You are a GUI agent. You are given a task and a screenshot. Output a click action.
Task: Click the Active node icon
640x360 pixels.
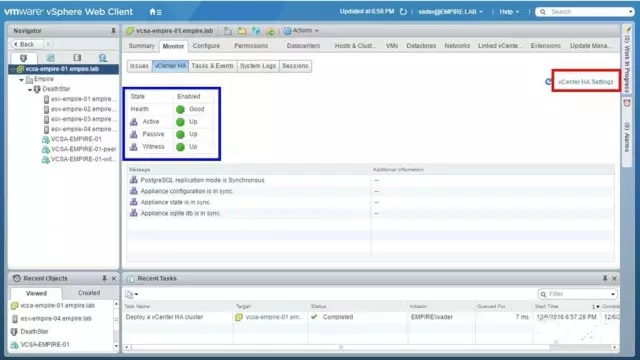[133, 122]
